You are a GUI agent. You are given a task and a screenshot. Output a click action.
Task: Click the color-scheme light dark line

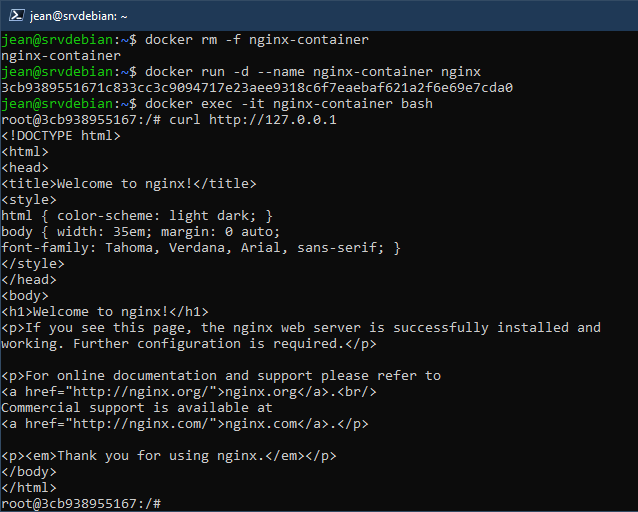tap(137, 216)
